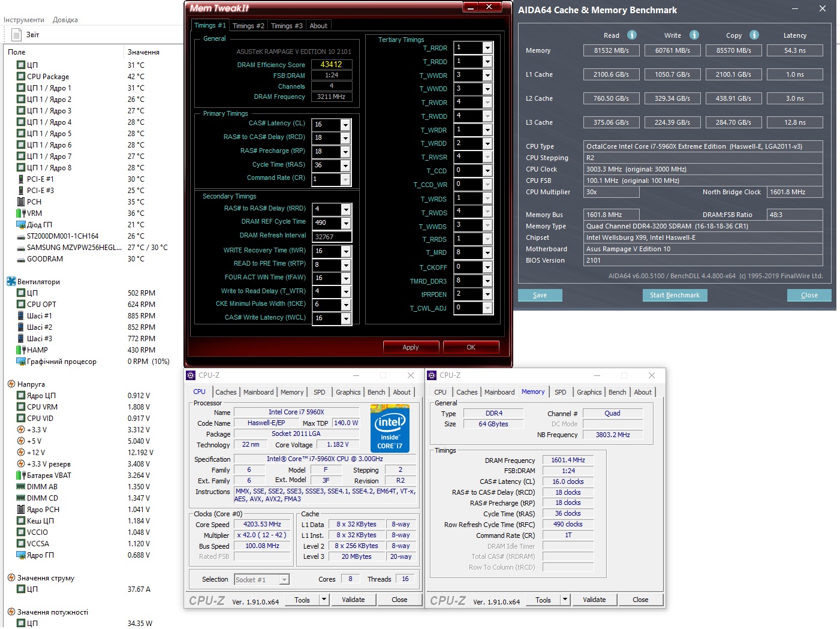
Task: Click the fan icon of the Вентилятори section
Action: tap(11, 281)
